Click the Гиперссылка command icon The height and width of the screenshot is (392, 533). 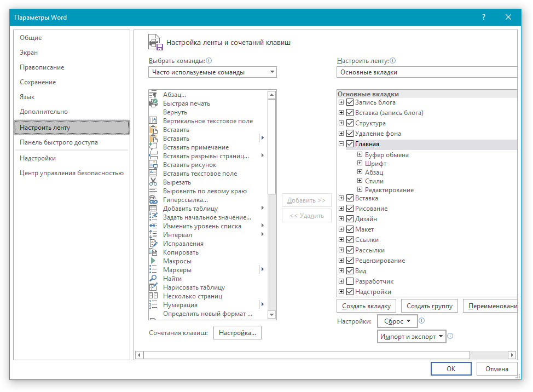[x=153, y=200]
